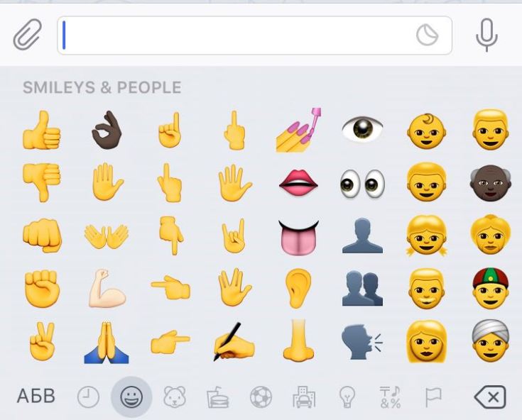522x420 pixels.
Task: Tap the microphone voice message icon
Action: coord(486,35)
